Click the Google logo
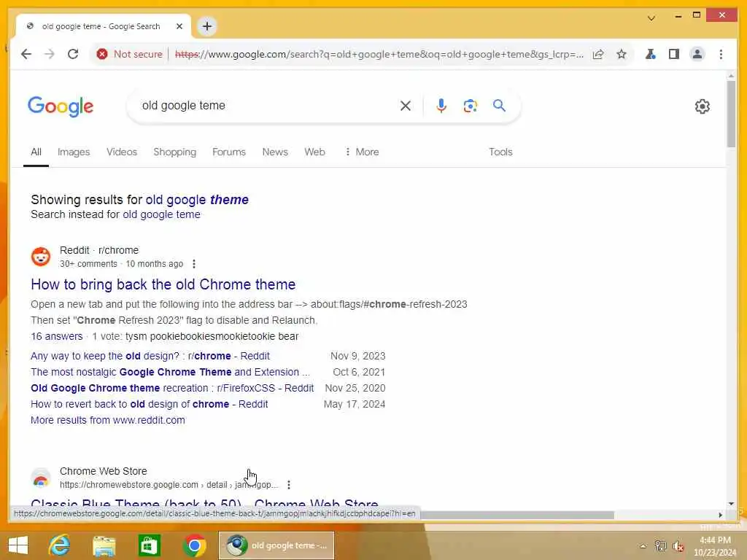The height and width of the screenshot is (560, 747). pos(61,106)
